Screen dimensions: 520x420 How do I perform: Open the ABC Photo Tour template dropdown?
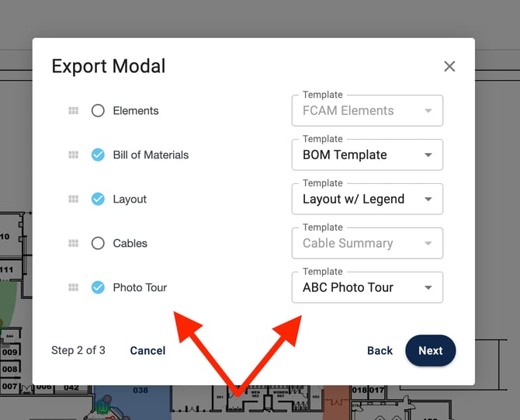(367, 288)
